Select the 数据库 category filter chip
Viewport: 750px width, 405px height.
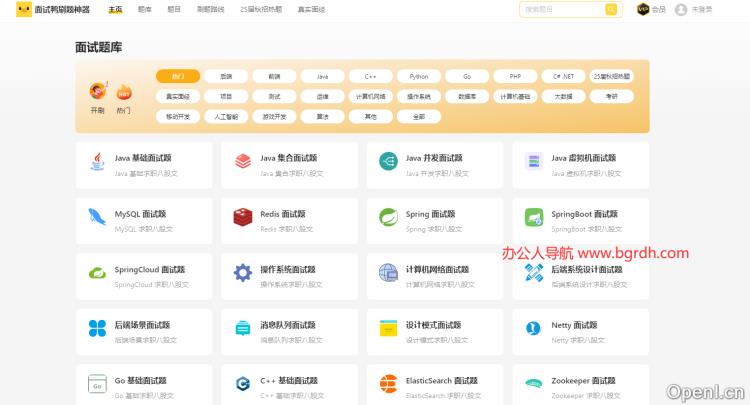[x=467, y=96]
